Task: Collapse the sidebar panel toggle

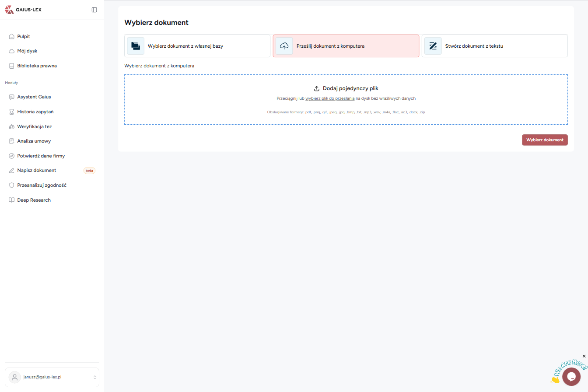Action: tap(94, 10)
